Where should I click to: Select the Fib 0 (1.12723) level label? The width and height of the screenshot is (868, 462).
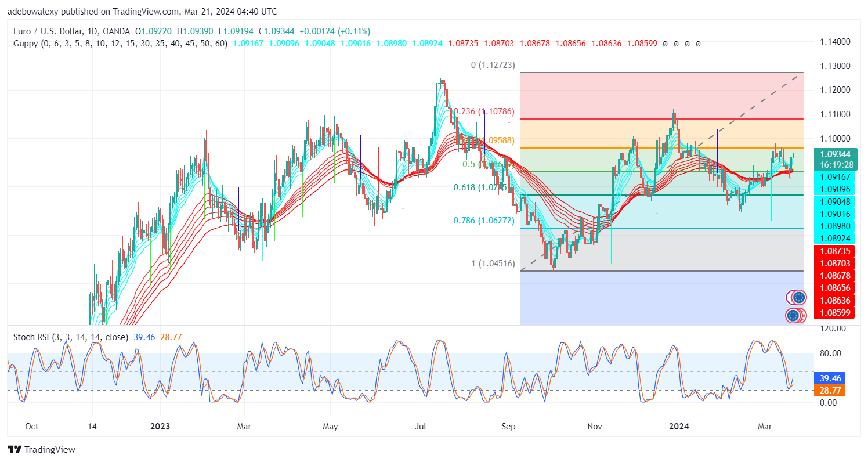click(x=492, y=65)
